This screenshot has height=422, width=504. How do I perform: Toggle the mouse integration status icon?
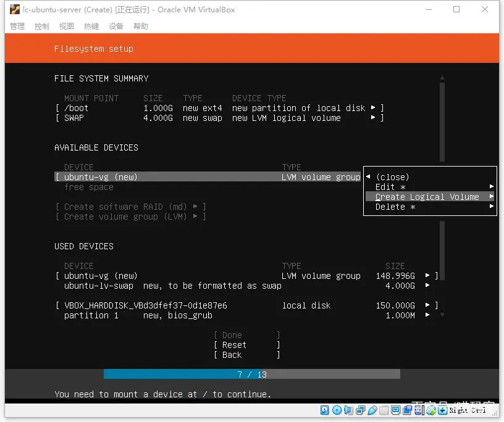coord(431,410)
